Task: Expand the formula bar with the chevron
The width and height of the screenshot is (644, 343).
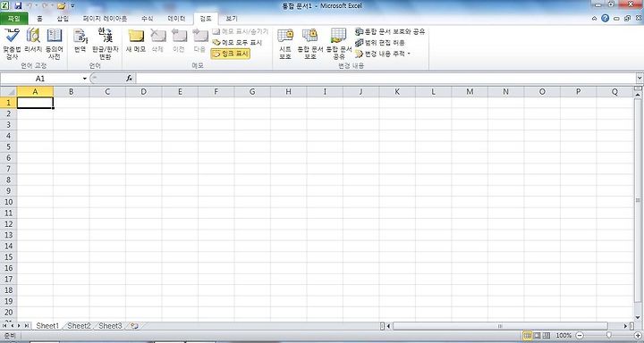Action: [x=640, y=78]
